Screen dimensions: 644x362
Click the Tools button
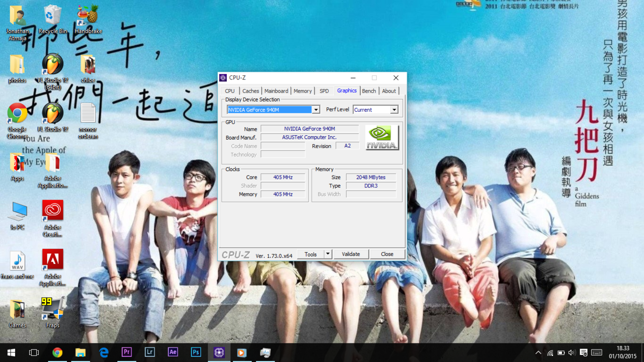(x=310, y=254)
